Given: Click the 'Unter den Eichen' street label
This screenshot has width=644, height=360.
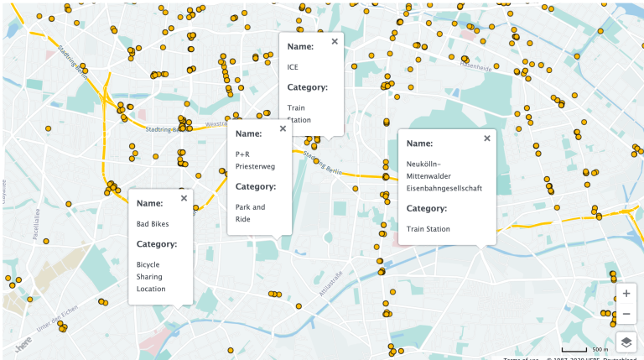Looking at the screenshot, I should tap(57, 319).
